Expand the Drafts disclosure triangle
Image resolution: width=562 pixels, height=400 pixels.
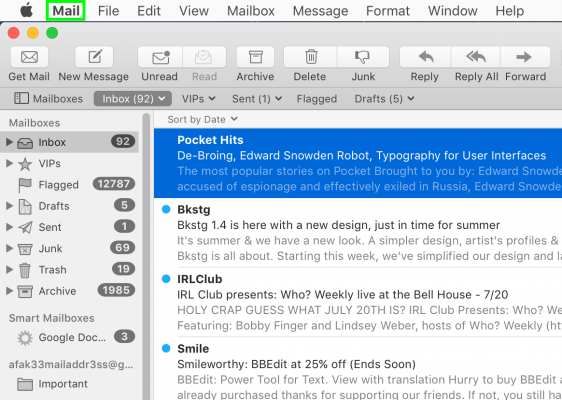[x=9, y=206]
